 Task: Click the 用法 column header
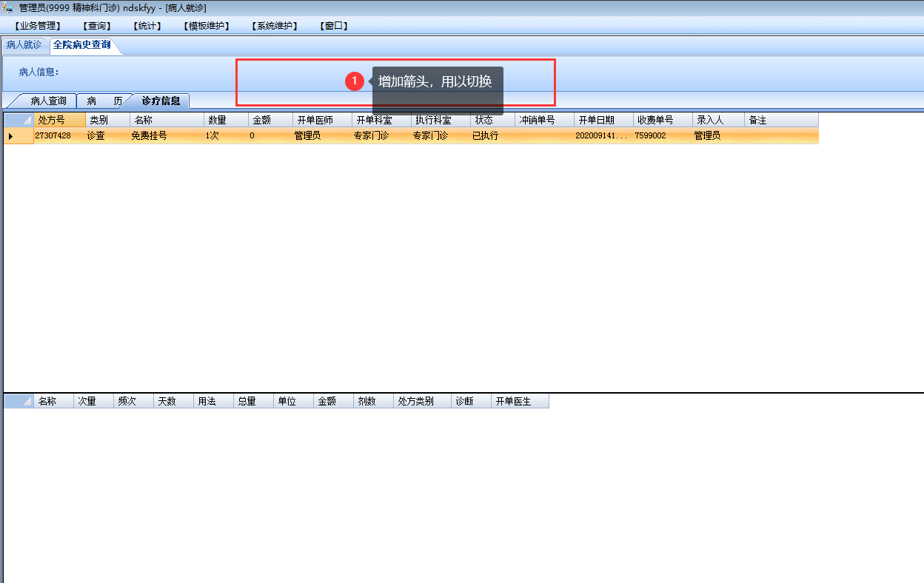(213, 401)
